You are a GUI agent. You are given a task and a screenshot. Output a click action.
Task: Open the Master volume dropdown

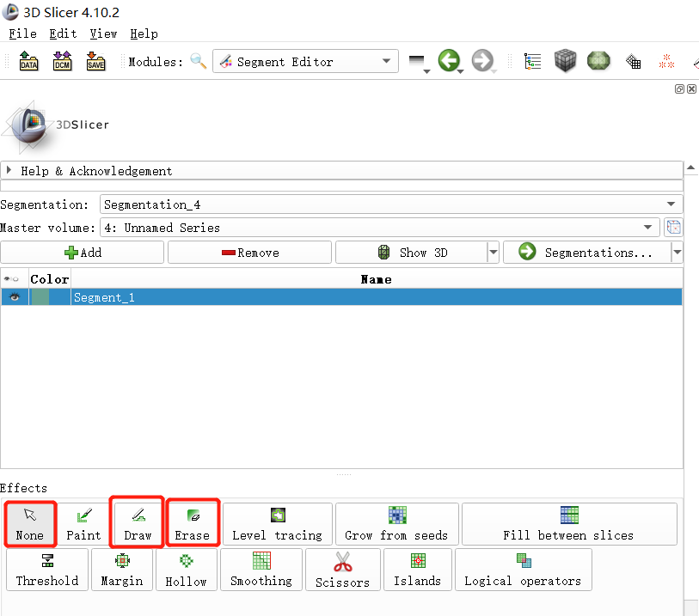click(x=379, y=228)
